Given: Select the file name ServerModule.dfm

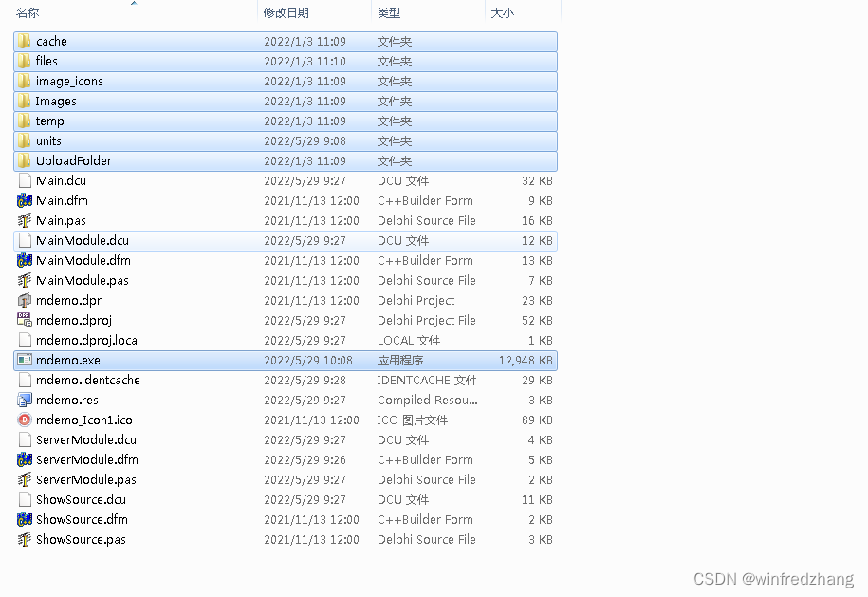Looking at the screenshot, I should 87,459.
